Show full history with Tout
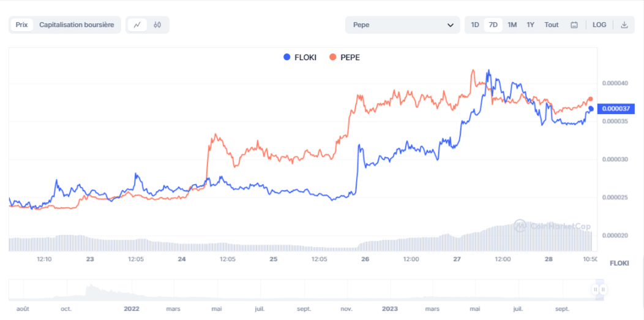The width and height of the screenshot is (644, 320). tap(552, 25)
